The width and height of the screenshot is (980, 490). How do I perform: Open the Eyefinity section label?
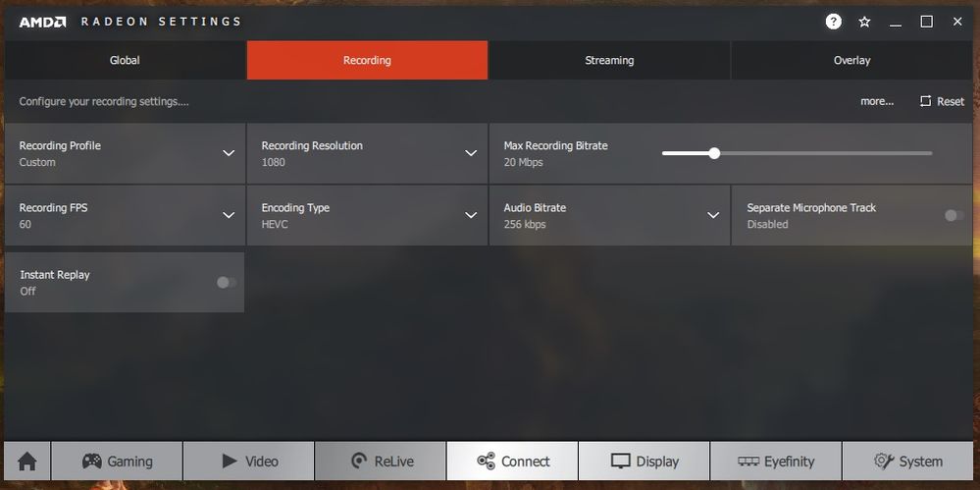[x=790, y=462]
